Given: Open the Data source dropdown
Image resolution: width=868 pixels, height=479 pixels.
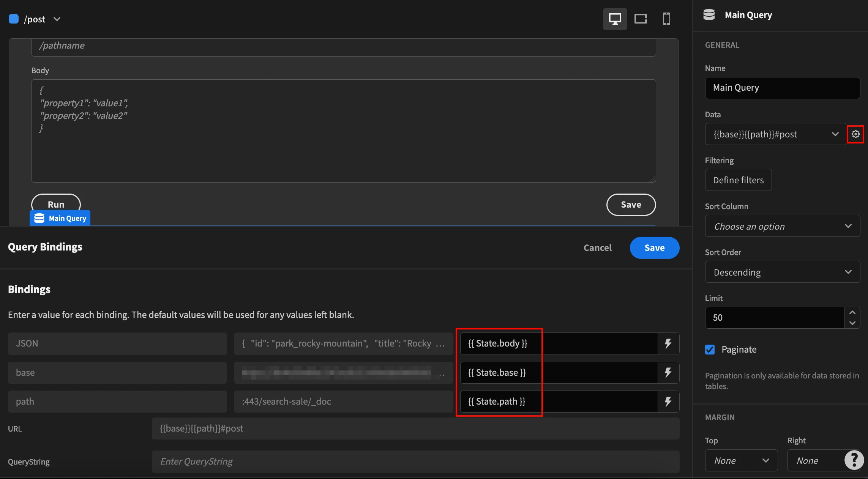Looking at the screenshot, I should coord(776,134).
